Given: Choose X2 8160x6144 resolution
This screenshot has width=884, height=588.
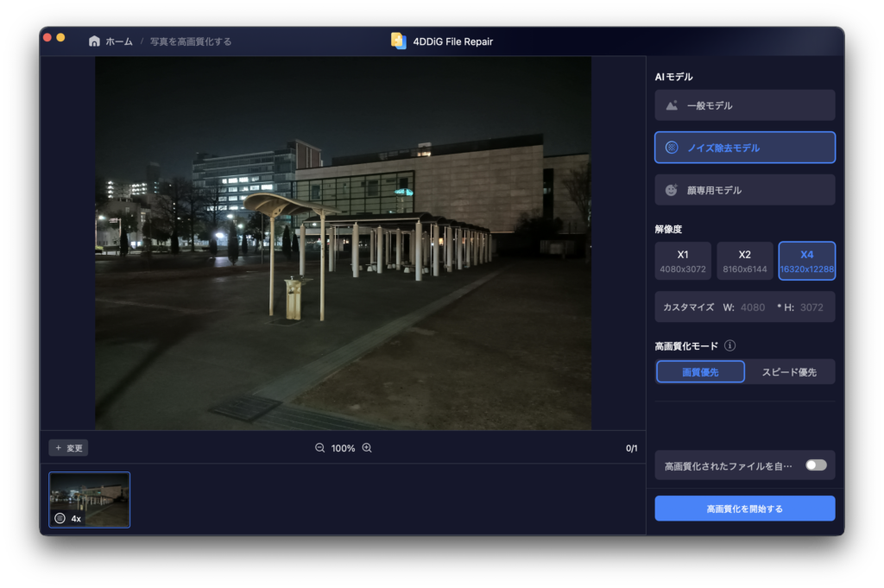Looking at the screenshot, I should coord(744,261).
